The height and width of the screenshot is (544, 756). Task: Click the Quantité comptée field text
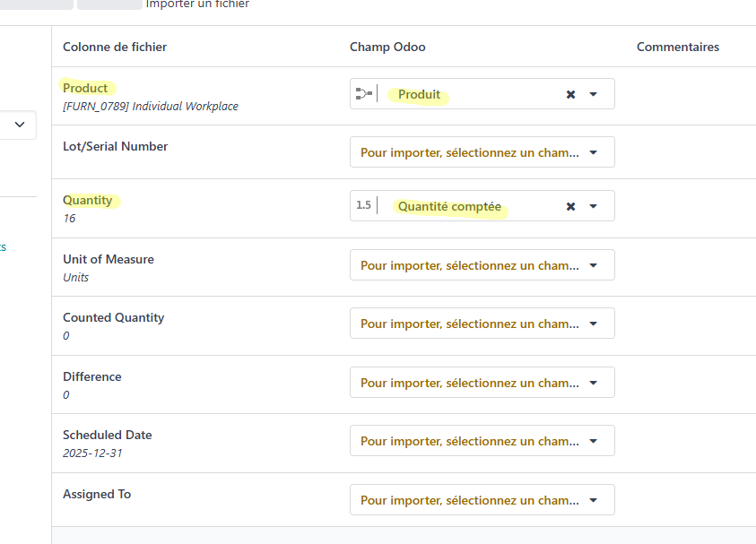click(449, 206)
